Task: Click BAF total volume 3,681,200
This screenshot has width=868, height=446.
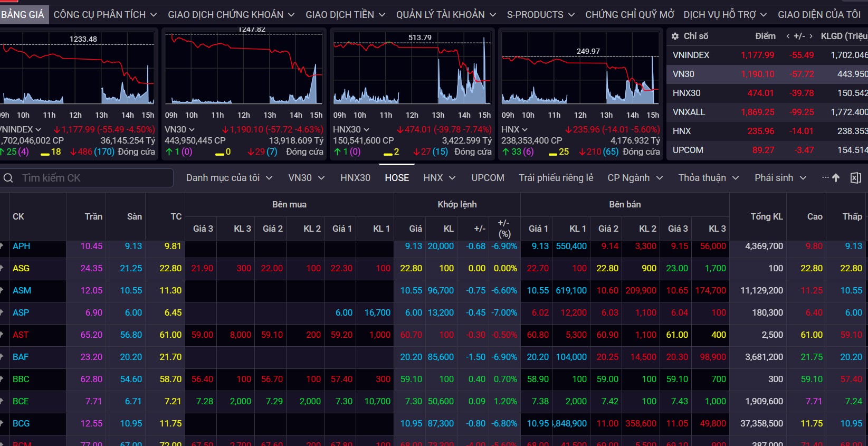Action: pyautogui.click(x=764, y=357)
